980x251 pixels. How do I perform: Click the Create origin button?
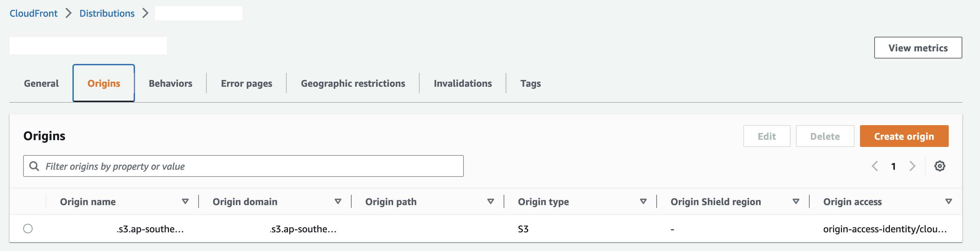coord(904,136)
